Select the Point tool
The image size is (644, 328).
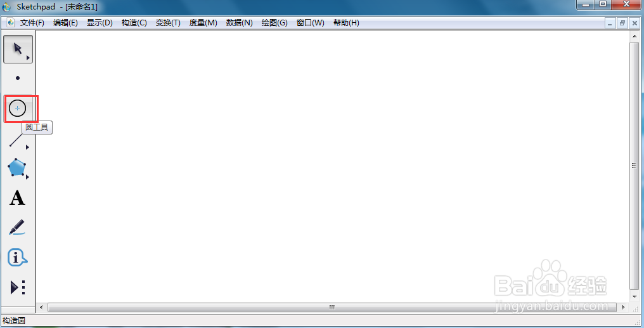(x=18, y=78)
